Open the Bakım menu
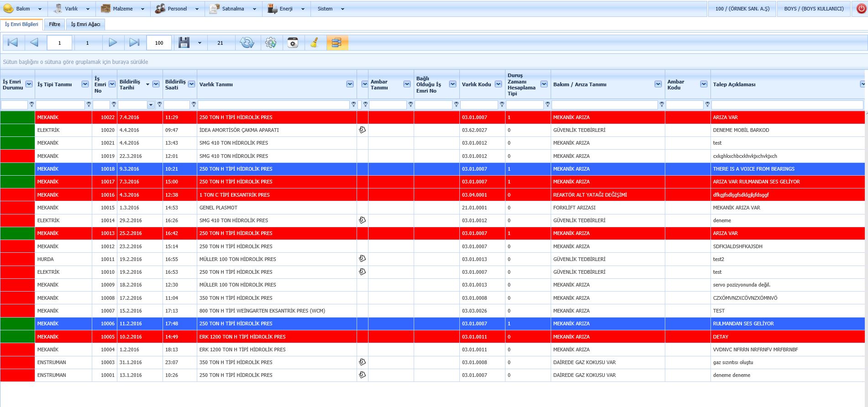868x407 pixels. pyautogui.click(x=22, y=9)
